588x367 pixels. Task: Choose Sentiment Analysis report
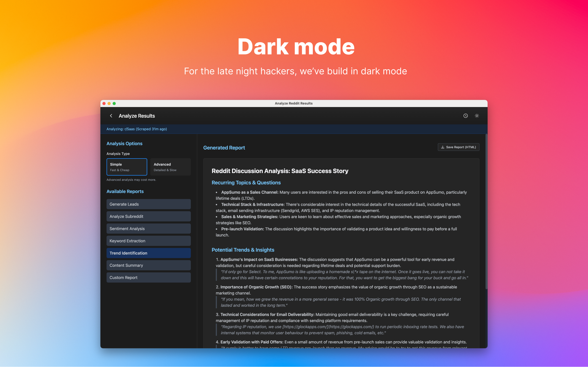(x=148, y=229)
